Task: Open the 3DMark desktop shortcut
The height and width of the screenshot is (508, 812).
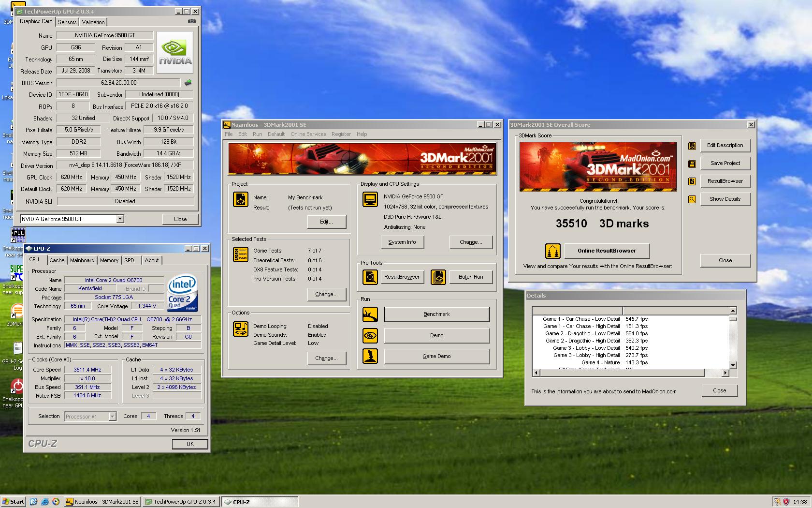Action: pyautogui.click(x=16, y=311)
